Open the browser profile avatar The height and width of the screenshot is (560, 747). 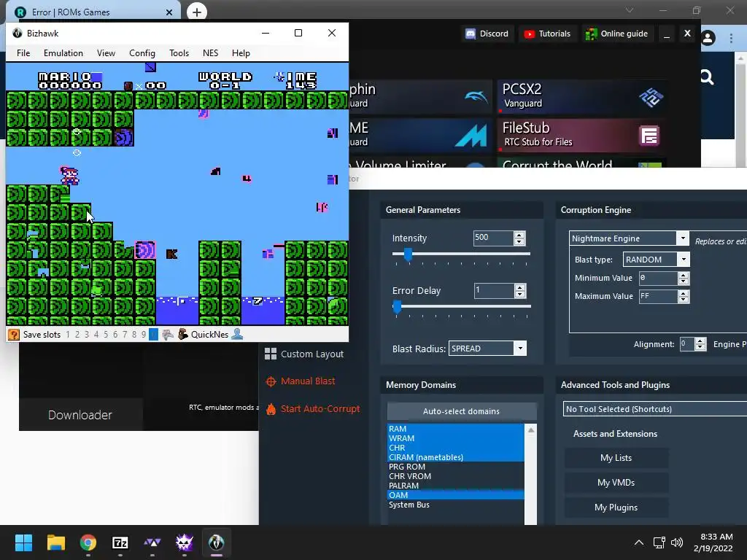coord(708,38)
